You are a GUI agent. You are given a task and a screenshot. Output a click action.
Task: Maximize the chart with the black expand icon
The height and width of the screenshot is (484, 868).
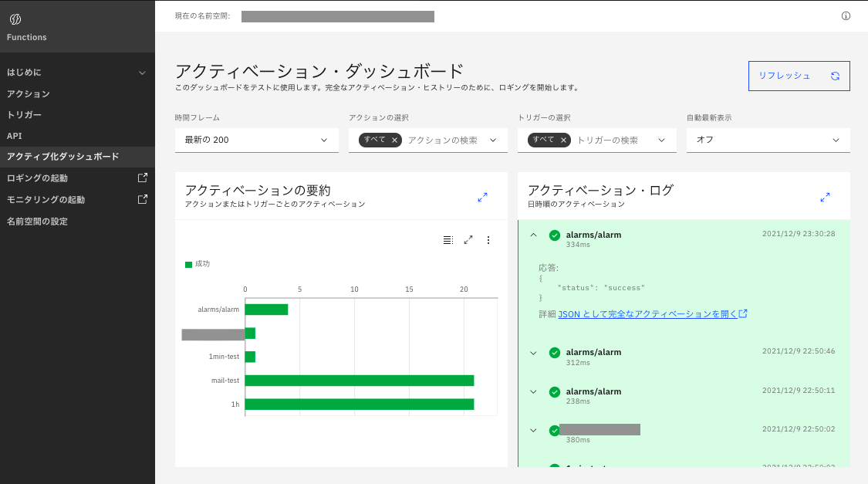click(x=468, y=240)
